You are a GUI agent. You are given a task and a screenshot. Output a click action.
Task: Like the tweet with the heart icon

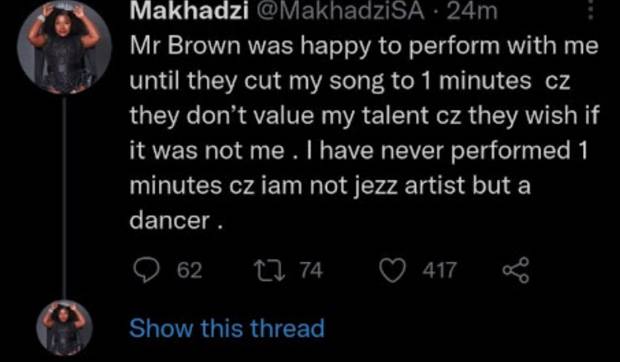pyautogui.click(x=393, y=271)
